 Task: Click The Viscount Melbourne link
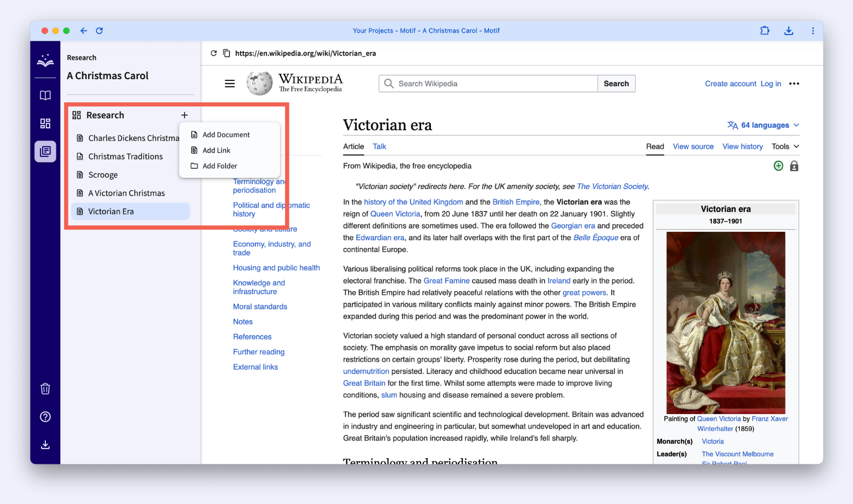[x=738, y=454]
